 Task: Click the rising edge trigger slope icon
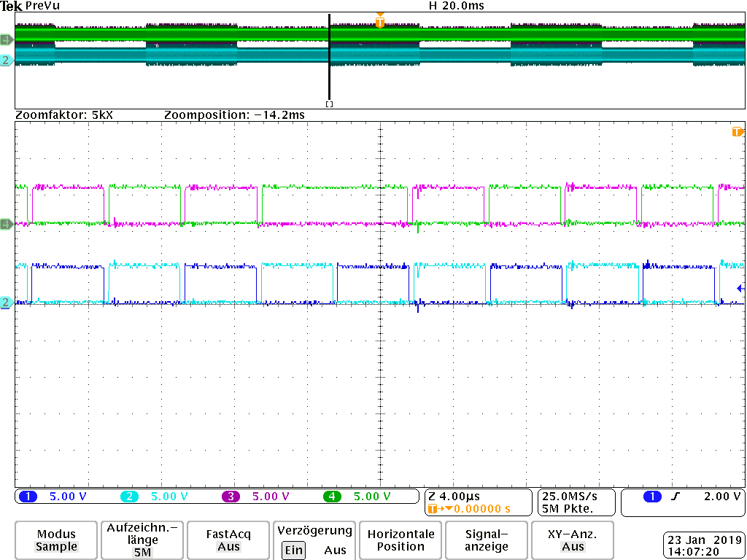click(x=675, y=497)
